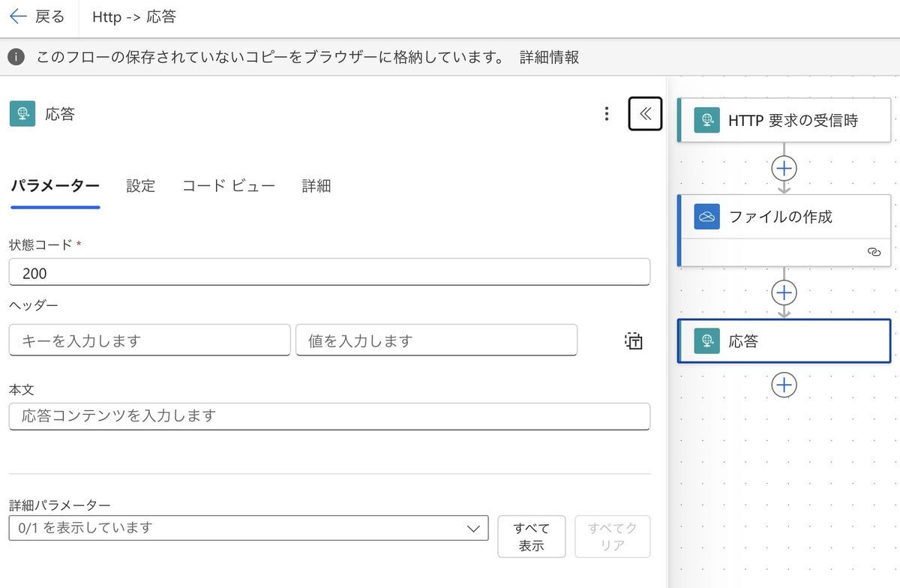Click the ヘッダー label

pyautogui.click(x=34, y=304)
